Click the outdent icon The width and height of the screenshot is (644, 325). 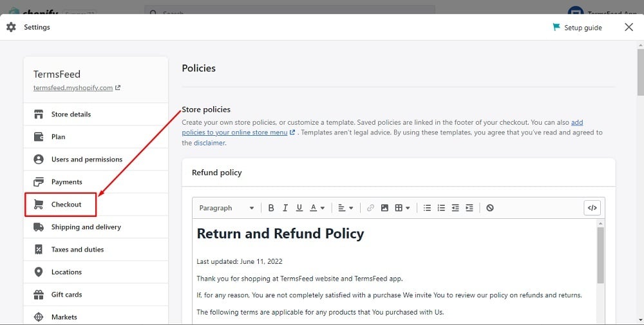(x=455, y=208)
